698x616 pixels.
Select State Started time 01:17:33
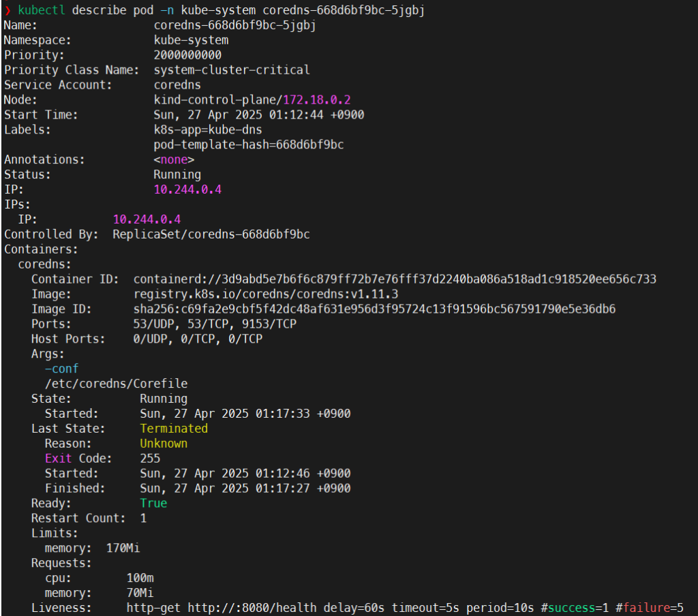(x=283, y=414)
